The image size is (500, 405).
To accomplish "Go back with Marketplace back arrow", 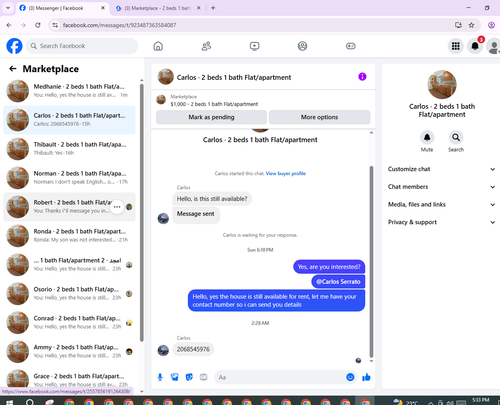I will [x=13, y=69].
